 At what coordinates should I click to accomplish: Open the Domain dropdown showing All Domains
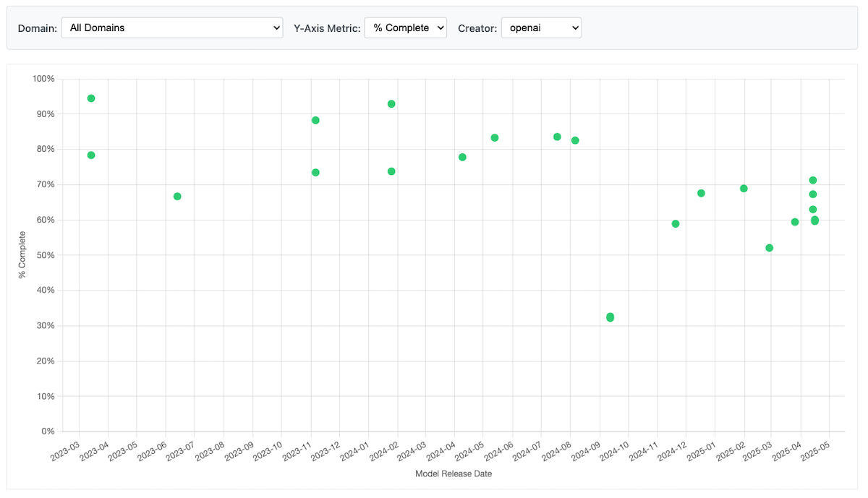171,27
